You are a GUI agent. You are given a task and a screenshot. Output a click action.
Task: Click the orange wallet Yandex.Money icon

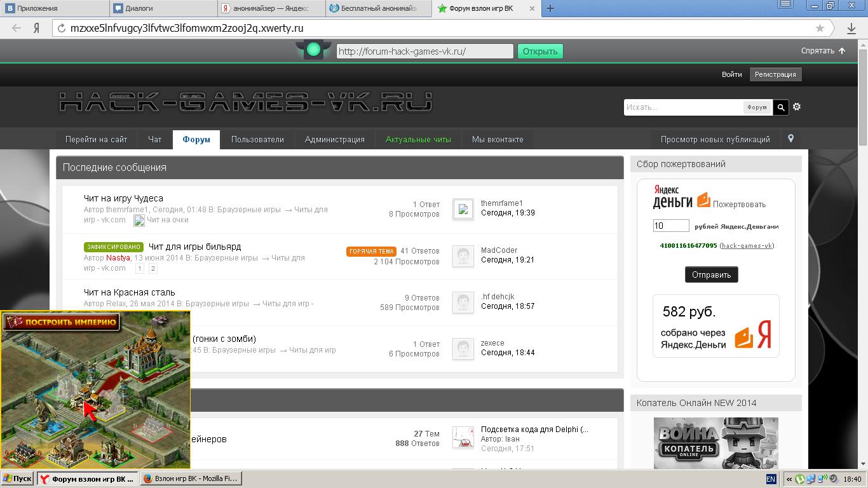703,200
